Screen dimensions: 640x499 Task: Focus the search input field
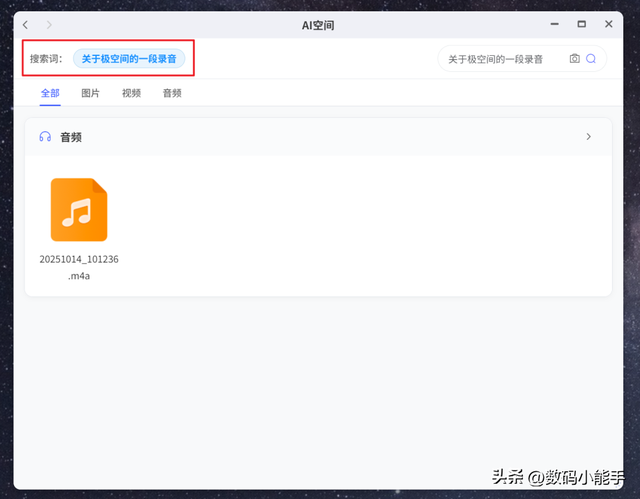[x=500, y=59]
